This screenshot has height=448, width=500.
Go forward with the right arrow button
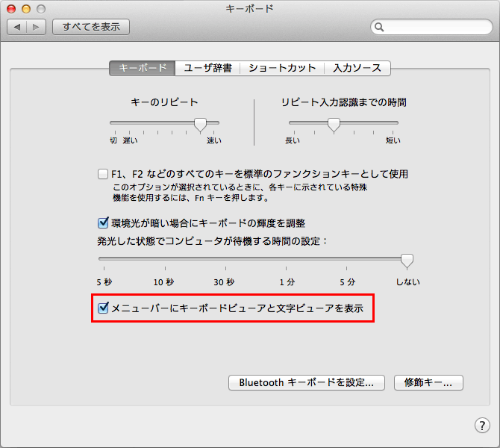(37, 27)
